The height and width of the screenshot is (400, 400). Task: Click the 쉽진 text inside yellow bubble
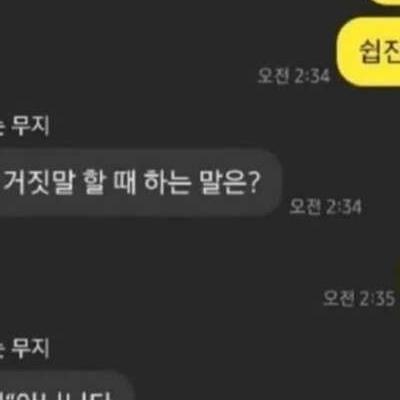379,52
